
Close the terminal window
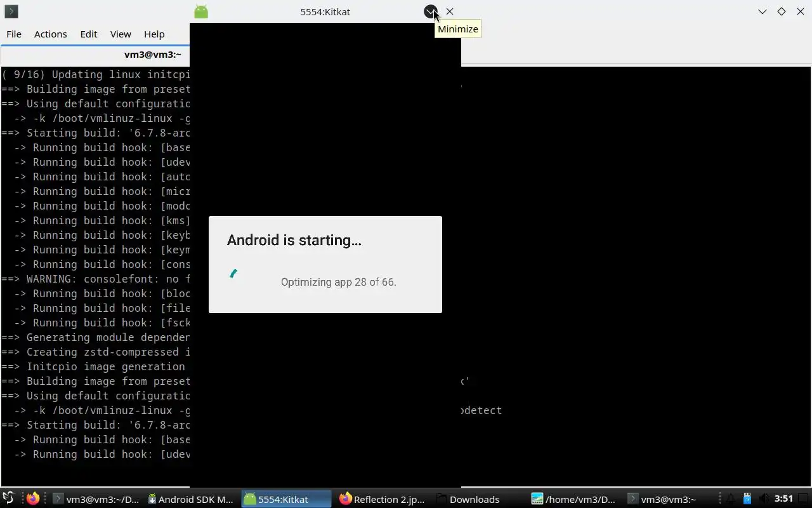[x=801, y=11]
